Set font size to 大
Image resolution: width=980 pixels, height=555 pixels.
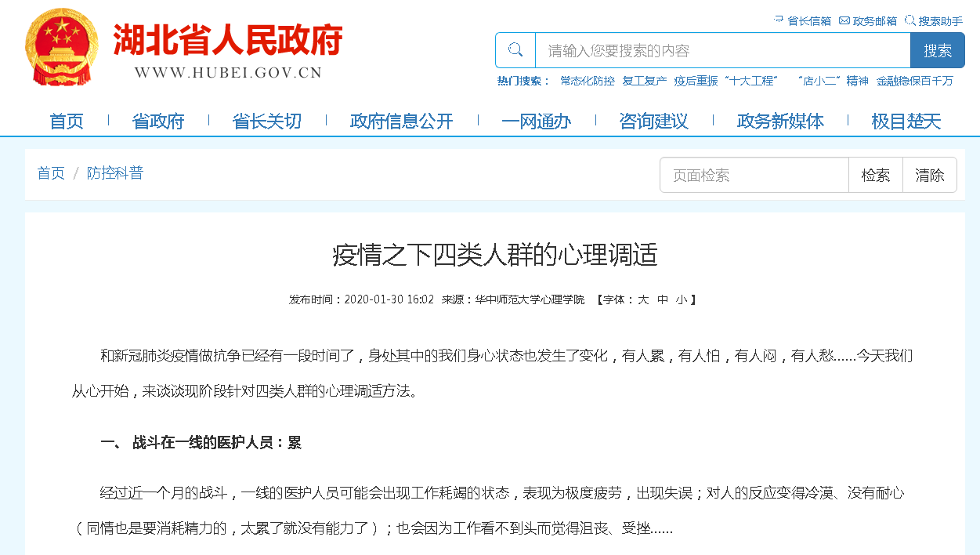(x=643, y=299)
